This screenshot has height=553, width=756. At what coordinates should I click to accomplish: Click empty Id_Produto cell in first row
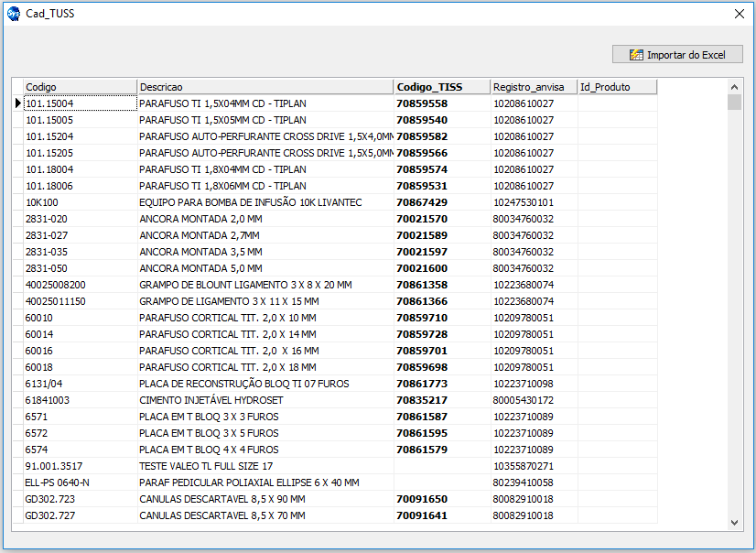point(616,103)
